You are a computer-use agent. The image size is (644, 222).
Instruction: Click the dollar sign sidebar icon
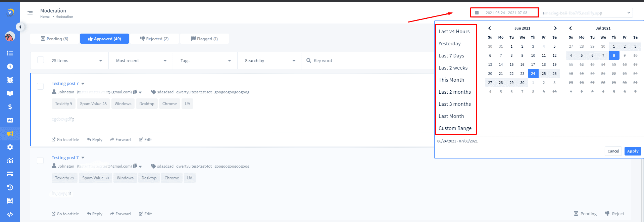tap(10, 107)
